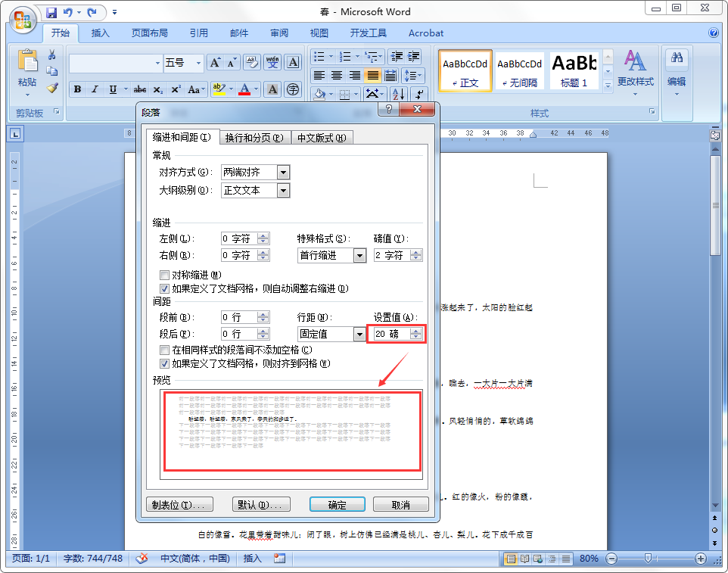Apply strikethrough formatting
The width and height of the screenshot is (728, 573).
pyautogui.click(x=140, y=89)
